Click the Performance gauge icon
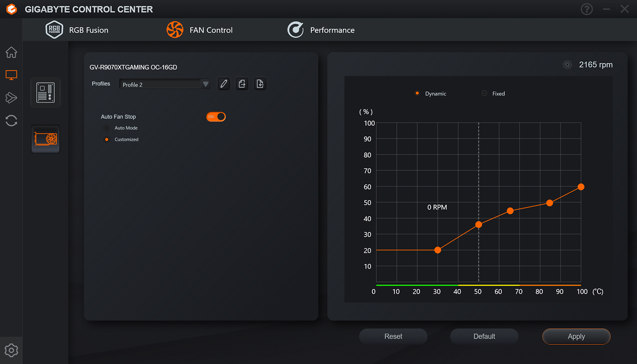Viewport: 637px width, 364px height. [x=296, y=30]
